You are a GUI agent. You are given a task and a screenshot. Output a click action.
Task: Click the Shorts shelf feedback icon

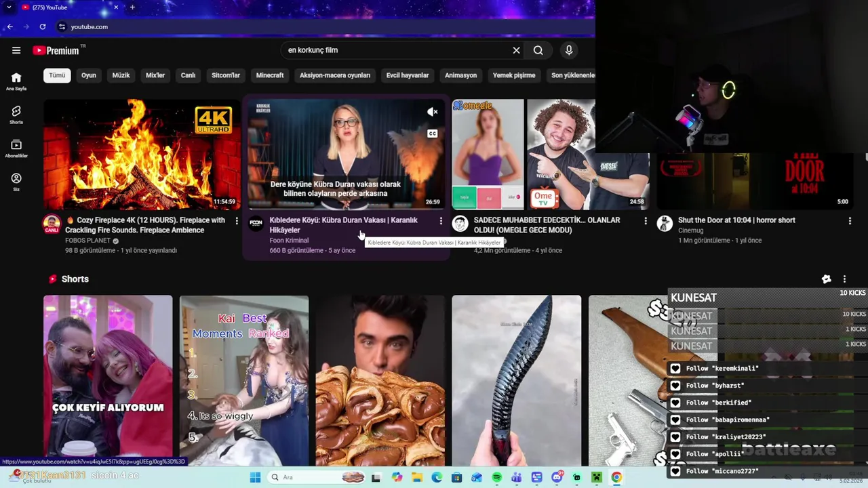pyautogui.click(x=826, y=279)
